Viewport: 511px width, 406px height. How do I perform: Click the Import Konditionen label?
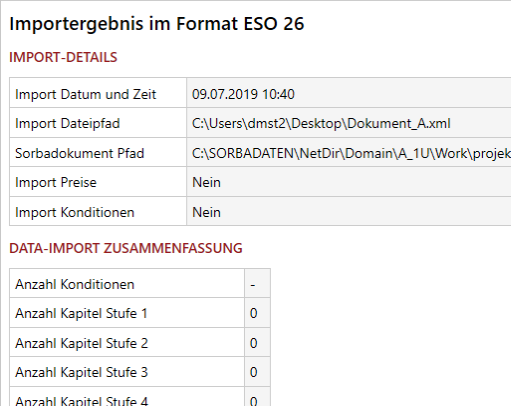tap(75, 212)
